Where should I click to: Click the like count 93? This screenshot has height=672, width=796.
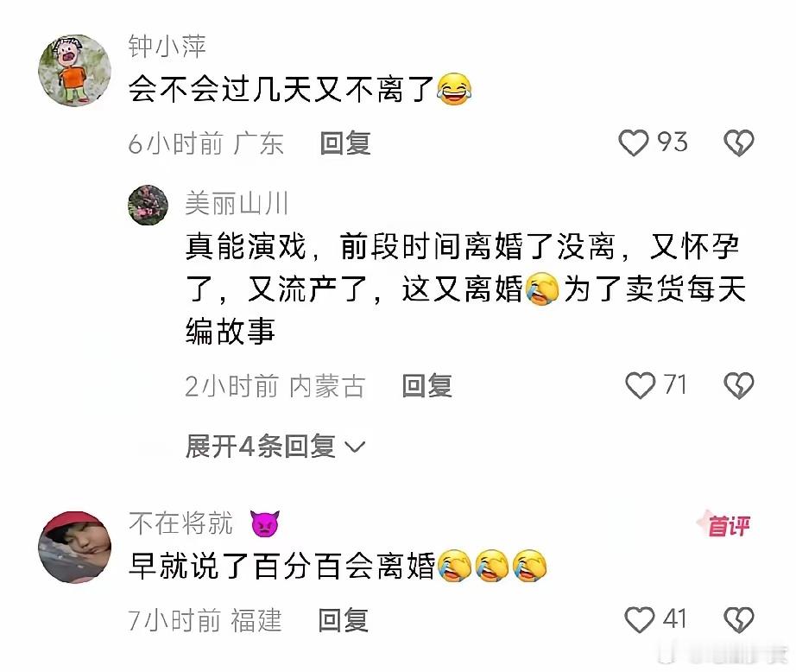(673, 142)
